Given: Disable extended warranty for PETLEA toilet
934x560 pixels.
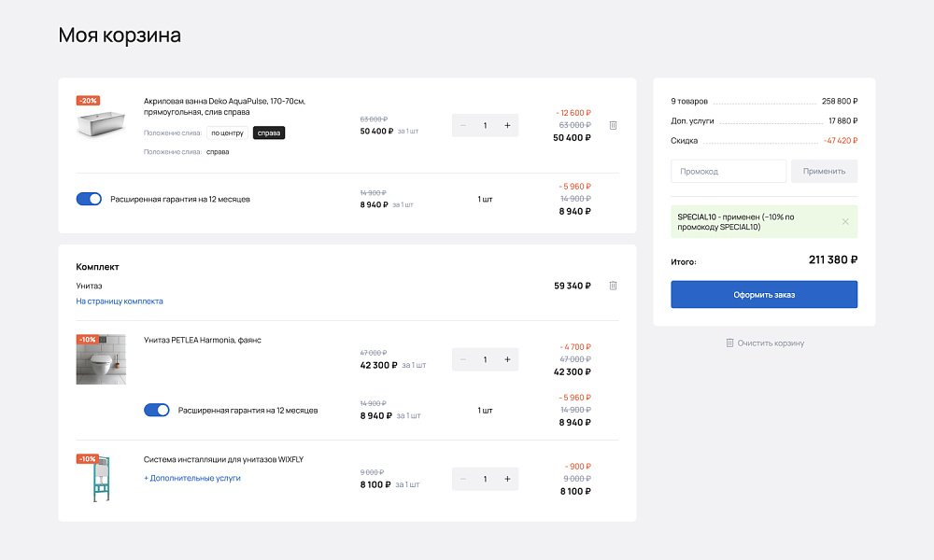Looking at the screenshot, I should pos(157,410).
